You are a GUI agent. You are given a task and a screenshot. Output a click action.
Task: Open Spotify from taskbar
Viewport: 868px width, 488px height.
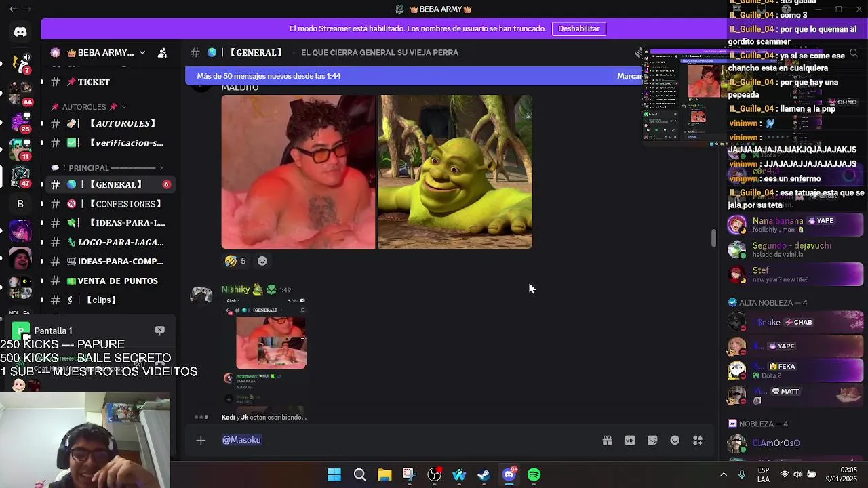point(534,475)
